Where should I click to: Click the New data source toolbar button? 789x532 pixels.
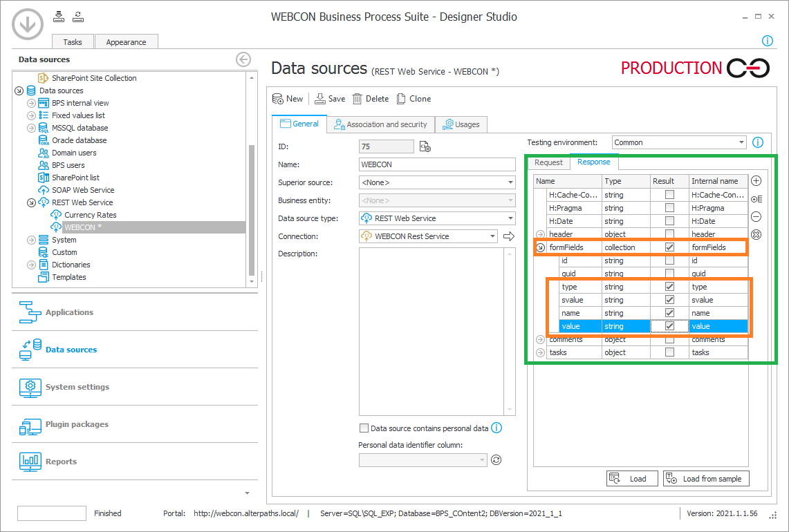(288, 99)
